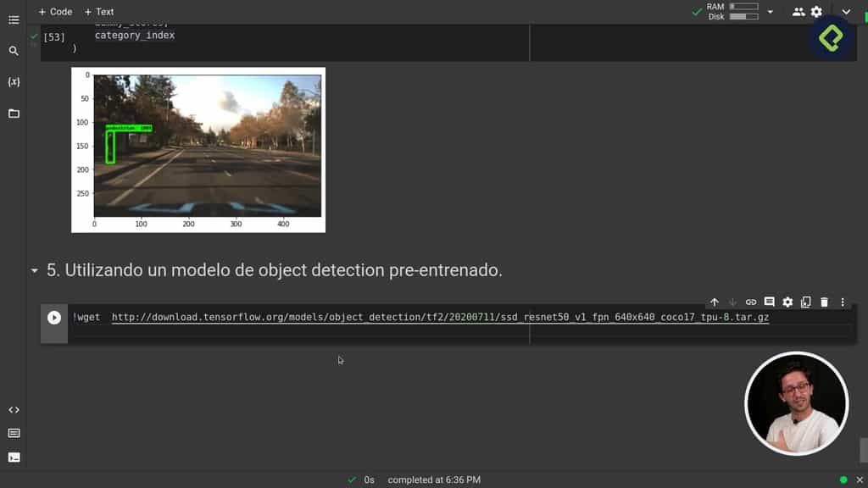Open the main navigation hamburger menu
Viewport: 868px width, 488px height.
(x=14, y=20)
